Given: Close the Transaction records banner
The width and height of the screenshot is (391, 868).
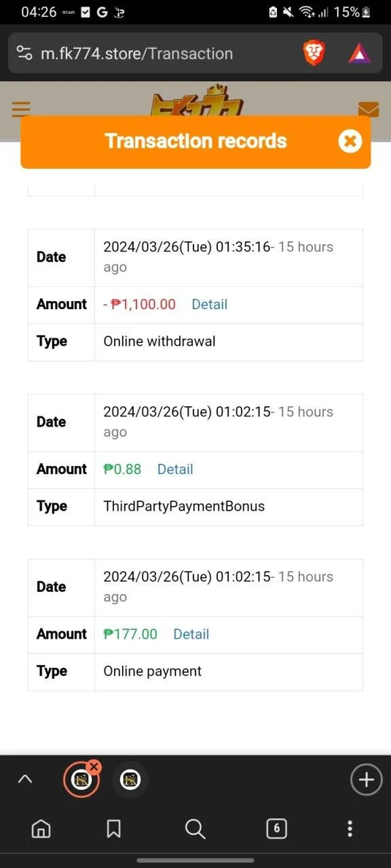Looking at the screenshot, I should click(x=350, y=141).
